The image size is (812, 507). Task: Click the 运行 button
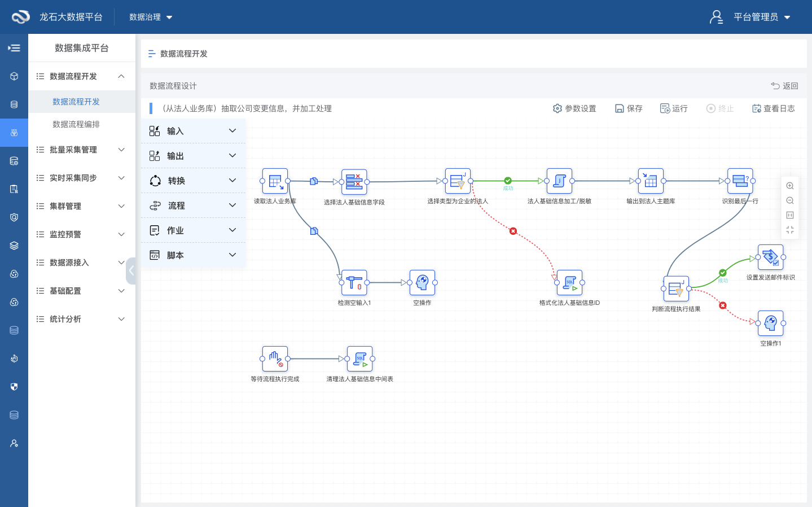[x=674, y=108]
